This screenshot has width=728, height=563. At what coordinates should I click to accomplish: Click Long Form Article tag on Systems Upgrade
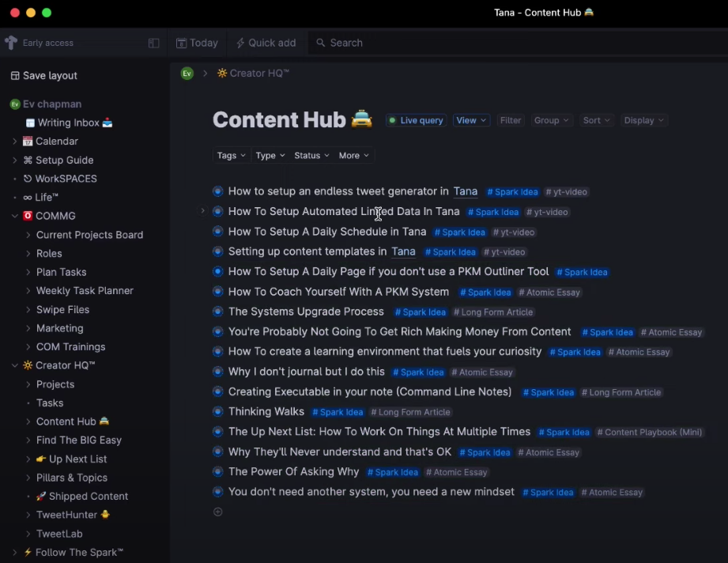tap(493, 312)
